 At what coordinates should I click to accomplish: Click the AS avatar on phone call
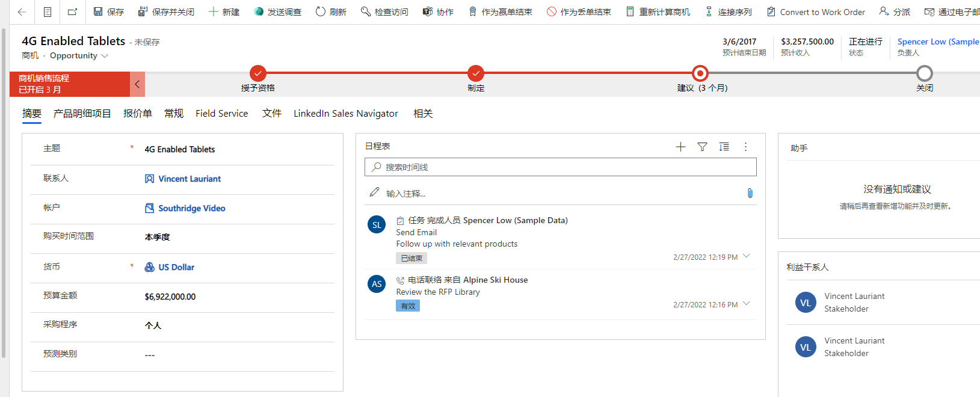coord(377,284)
